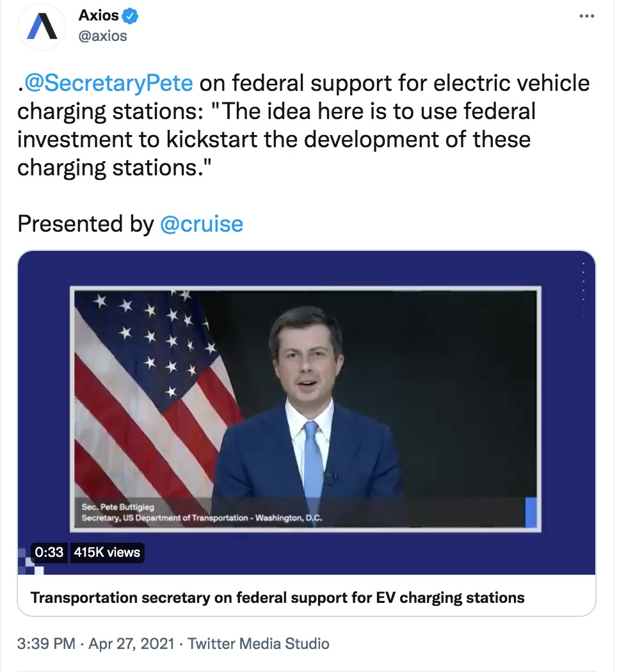This screenshot has width=617, height=672.
Task: Open the Transportation secretary video title
Action: coord(277,597)
